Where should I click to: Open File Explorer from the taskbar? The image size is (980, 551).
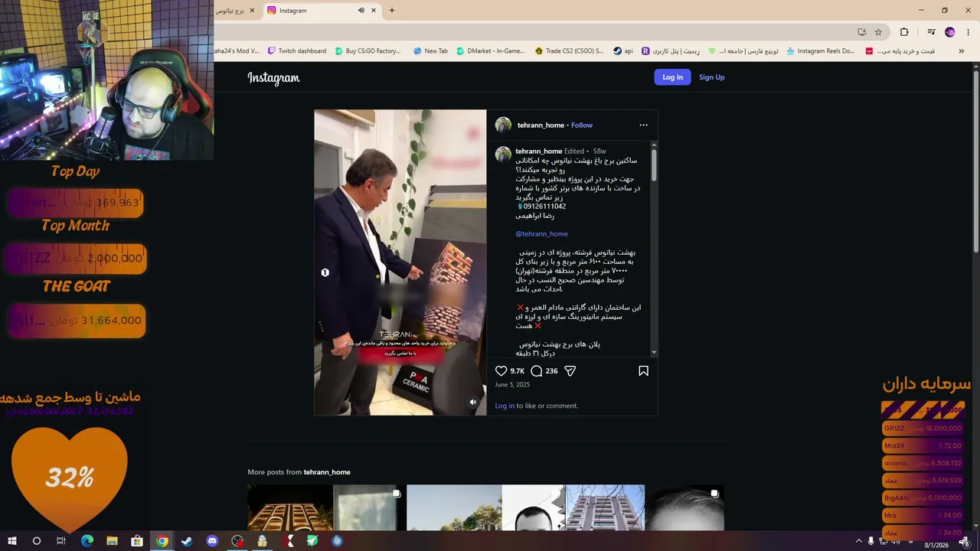click(112, 541)
